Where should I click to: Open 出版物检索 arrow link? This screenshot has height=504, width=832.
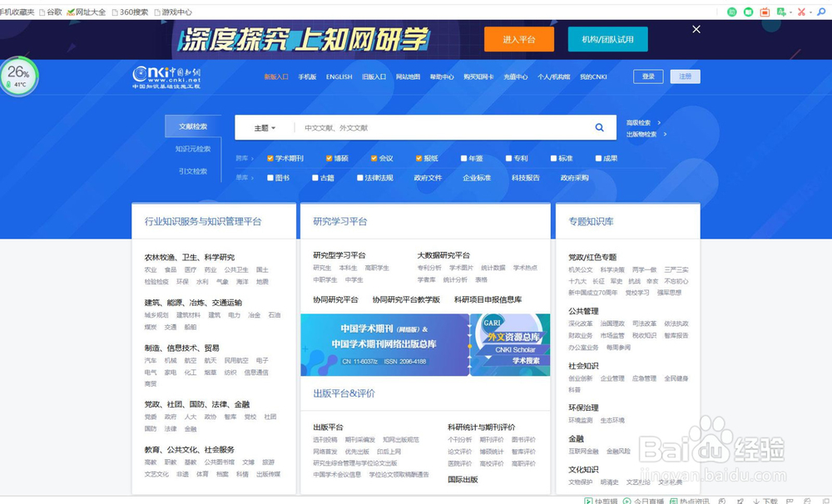coord(646,134)
